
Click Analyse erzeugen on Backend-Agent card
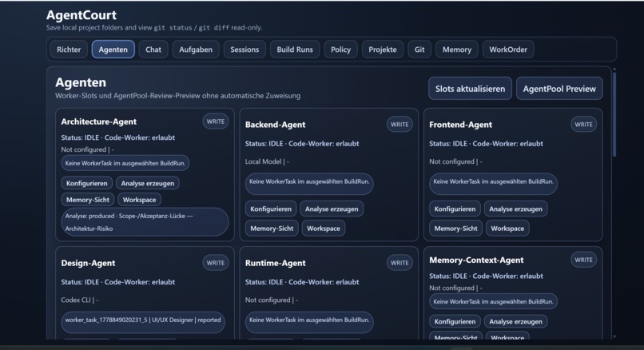point(332,209)
